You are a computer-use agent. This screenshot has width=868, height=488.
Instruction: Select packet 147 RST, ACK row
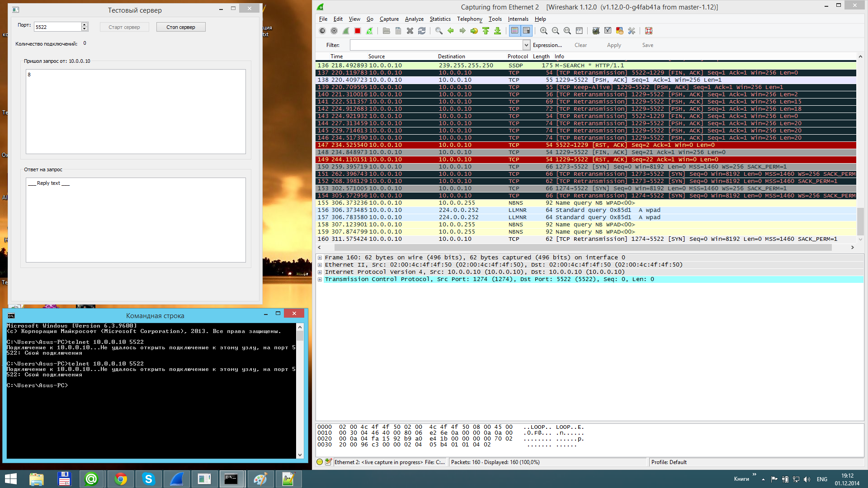pos(586,145)
